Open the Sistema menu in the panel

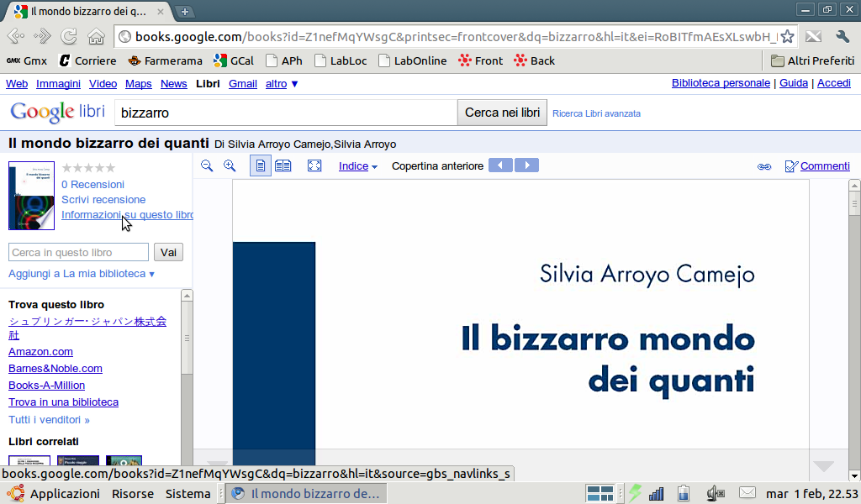click(188, 494)
